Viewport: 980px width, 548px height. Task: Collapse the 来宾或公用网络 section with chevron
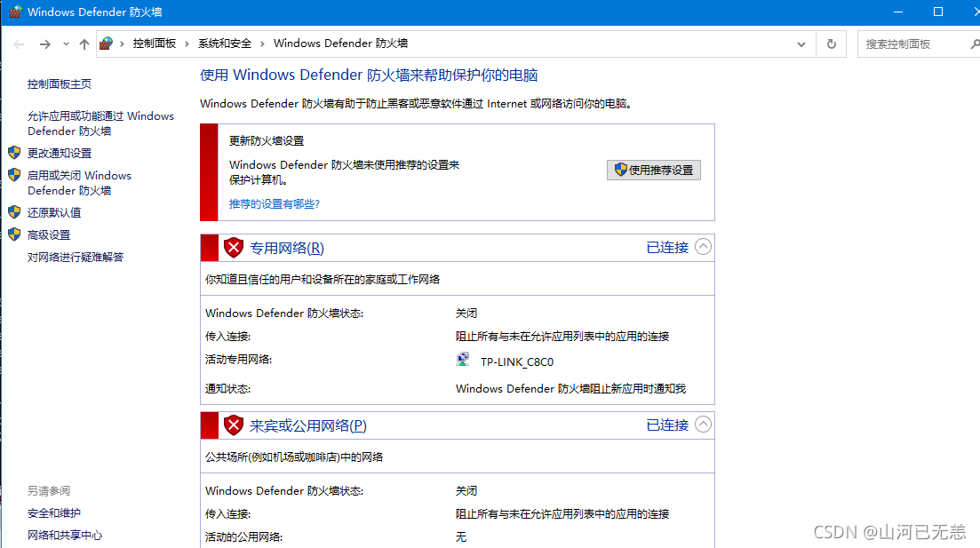pyautogui.click(x=703, y=425)
